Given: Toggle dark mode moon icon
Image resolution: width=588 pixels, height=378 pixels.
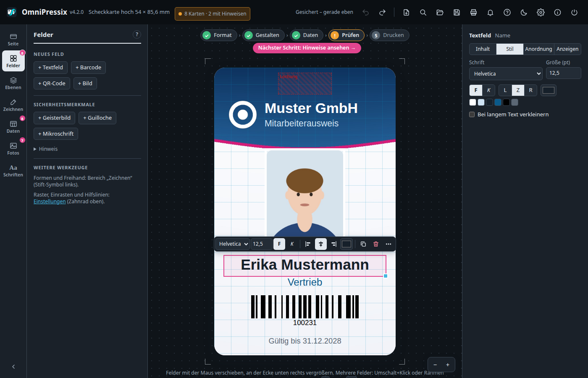Looking at the screenshot, I should (x=524, y=13).
